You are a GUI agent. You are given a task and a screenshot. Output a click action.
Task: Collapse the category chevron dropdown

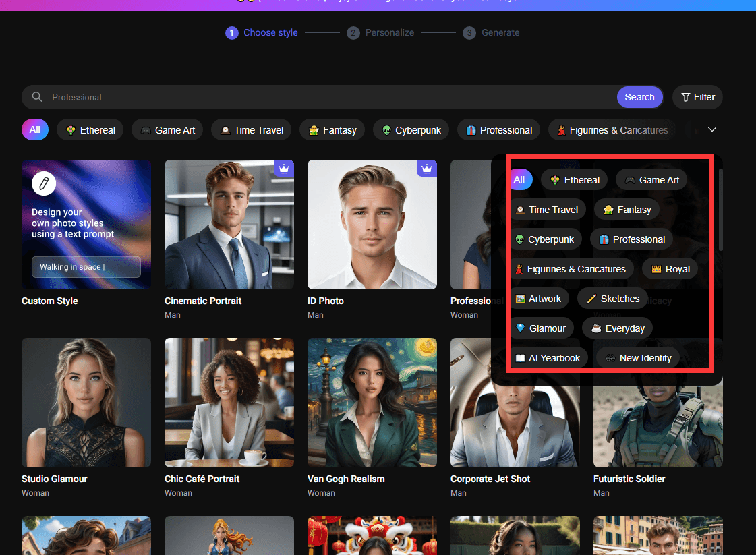(711, 129)
